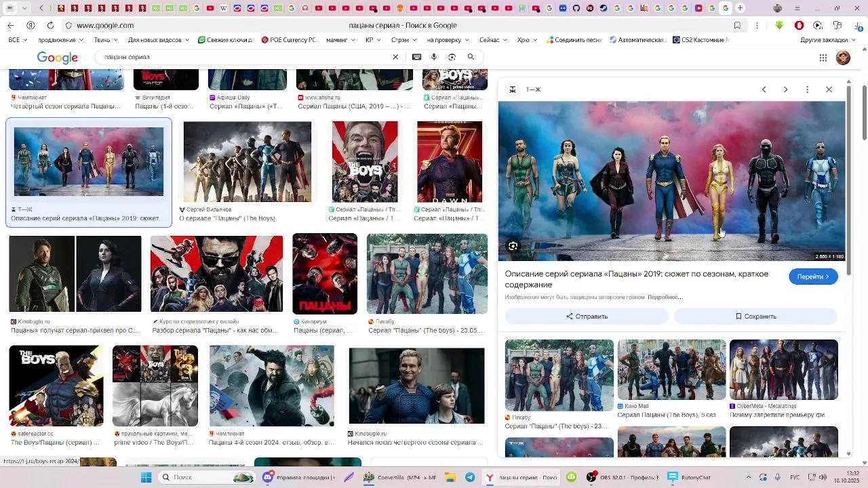Clear the Google search box
The image size is (868, 488).
pos(395,57)
